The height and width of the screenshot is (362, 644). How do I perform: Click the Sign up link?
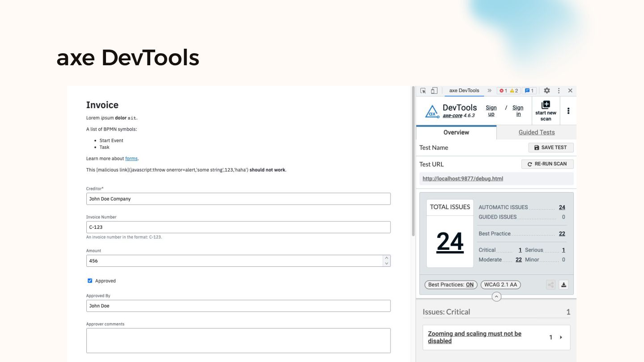(x=491, y=111)
